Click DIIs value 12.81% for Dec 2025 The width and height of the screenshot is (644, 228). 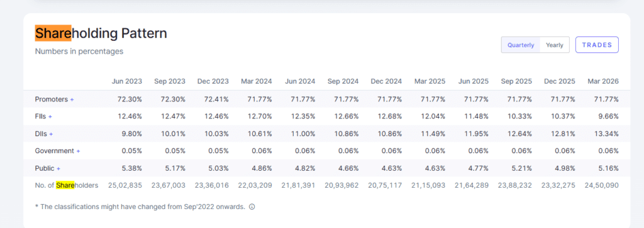[x=563, y=134]
